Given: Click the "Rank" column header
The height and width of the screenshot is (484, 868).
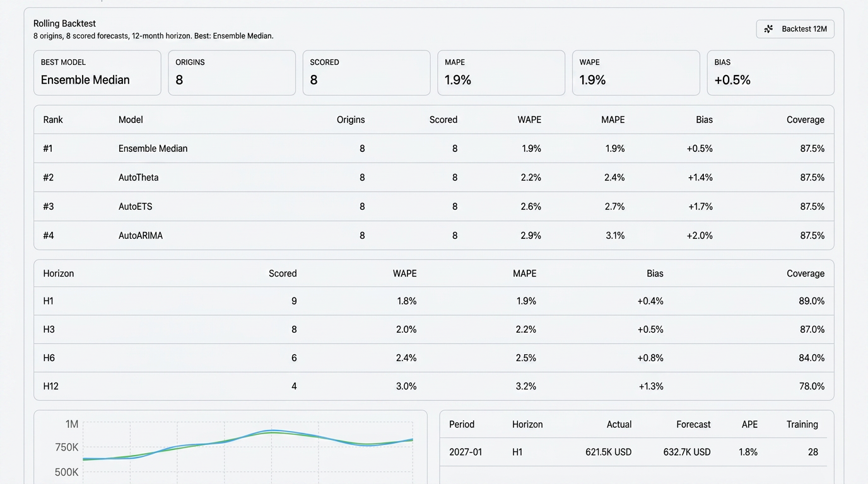Looking at the screenshot, I should tap(53, 120).
